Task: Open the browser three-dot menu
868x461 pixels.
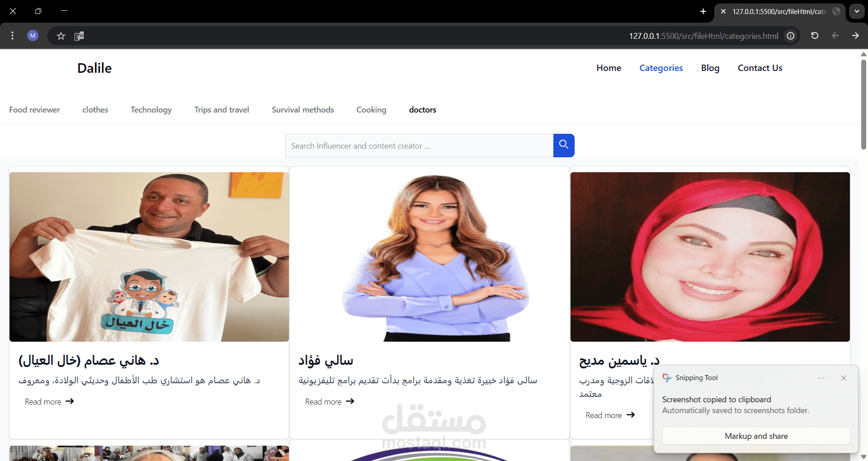Action: (x=12, y=36)
